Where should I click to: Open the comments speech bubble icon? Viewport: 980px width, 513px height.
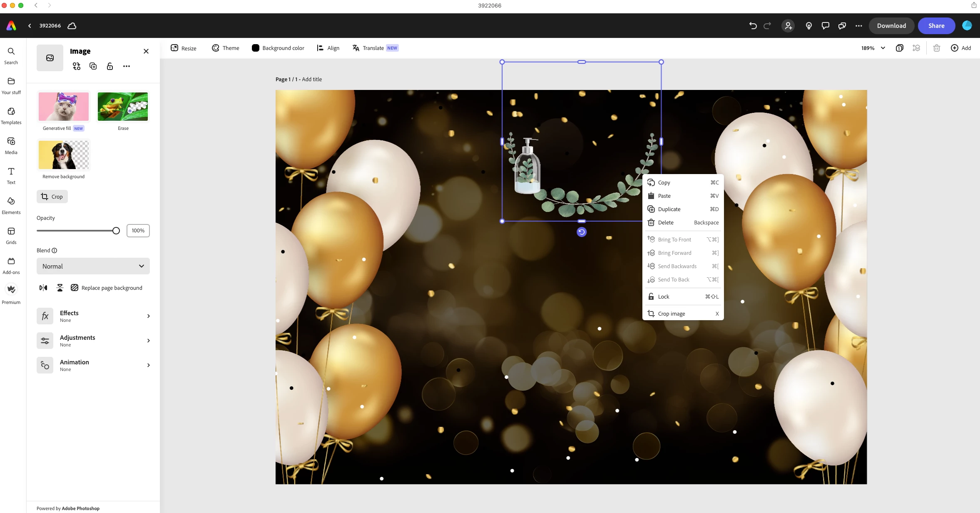[x=825, y=26]
